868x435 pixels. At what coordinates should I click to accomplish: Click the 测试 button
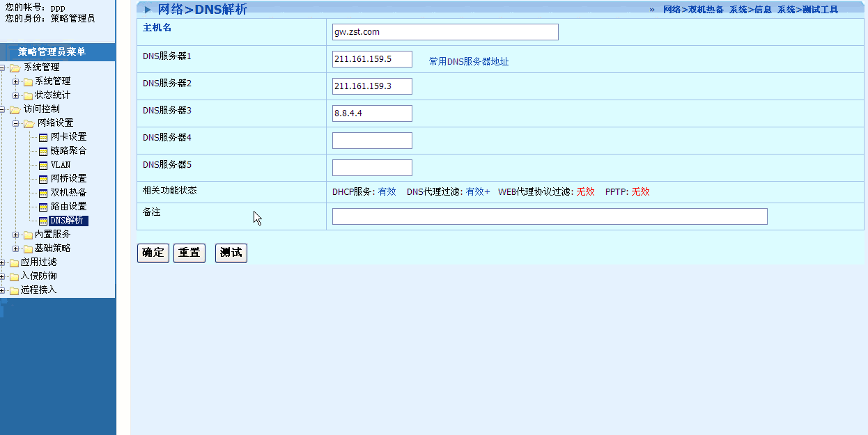pos(231,253)
